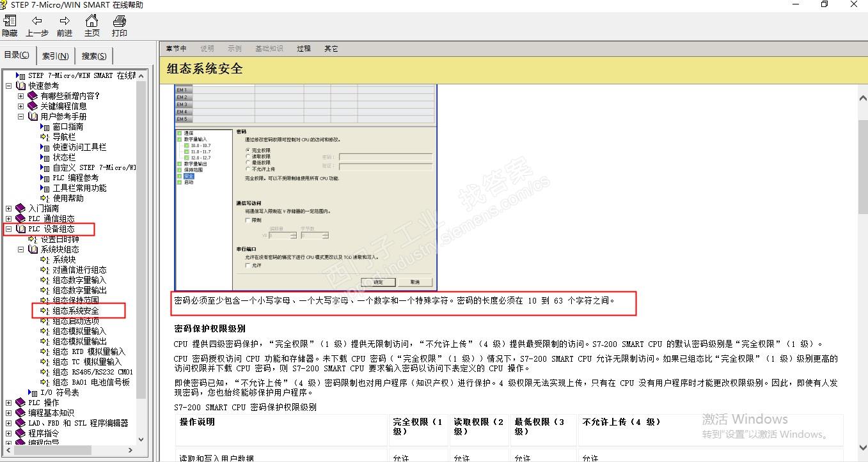
Task: Click the page icon beside PLC 编程参考
Action: 45,178
